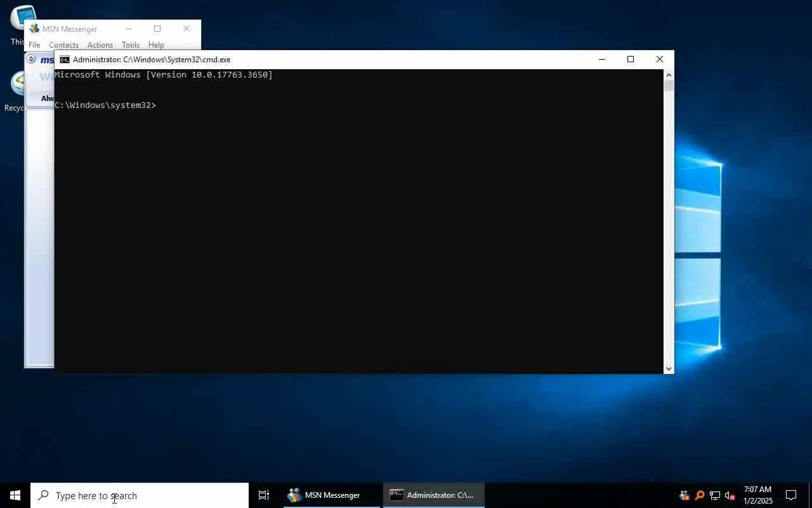Click the muted volume tray icon
This screenshot has width=812, height=508.
(x=730, y=495)
